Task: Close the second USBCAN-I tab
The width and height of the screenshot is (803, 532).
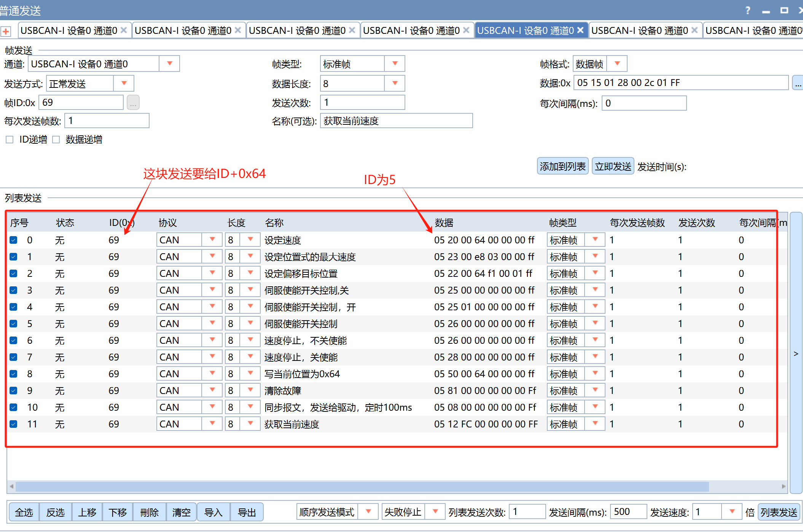Action: [x=238, y=30]
